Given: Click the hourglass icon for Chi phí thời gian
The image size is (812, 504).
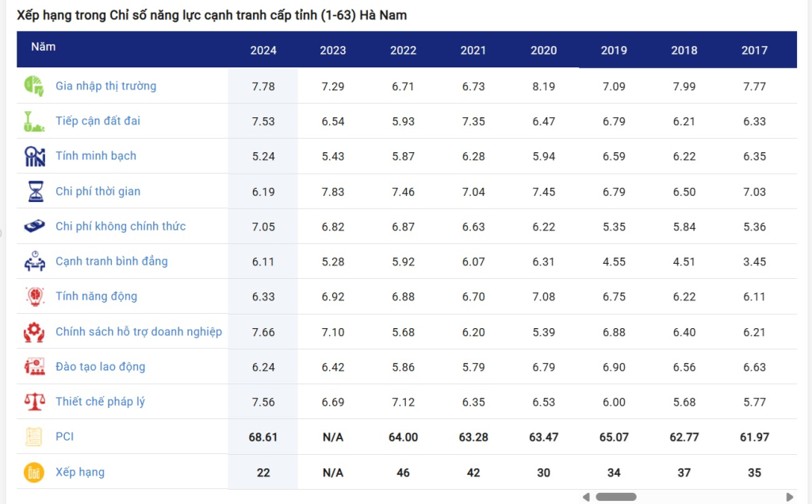Looking at the screenshot, I should (x=34, y=191).
